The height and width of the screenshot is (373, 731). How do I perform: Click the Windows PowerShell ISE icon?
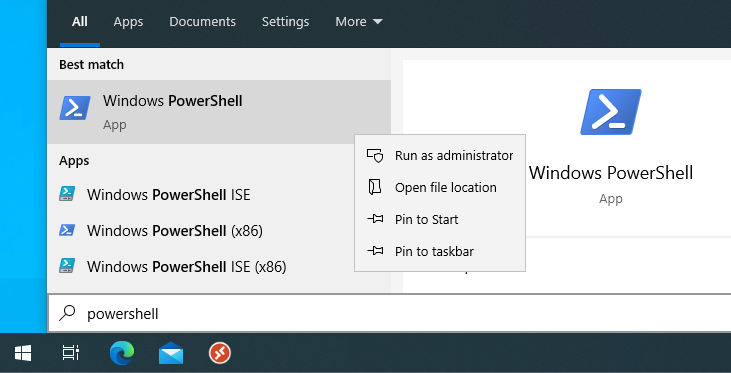(67, 194)
